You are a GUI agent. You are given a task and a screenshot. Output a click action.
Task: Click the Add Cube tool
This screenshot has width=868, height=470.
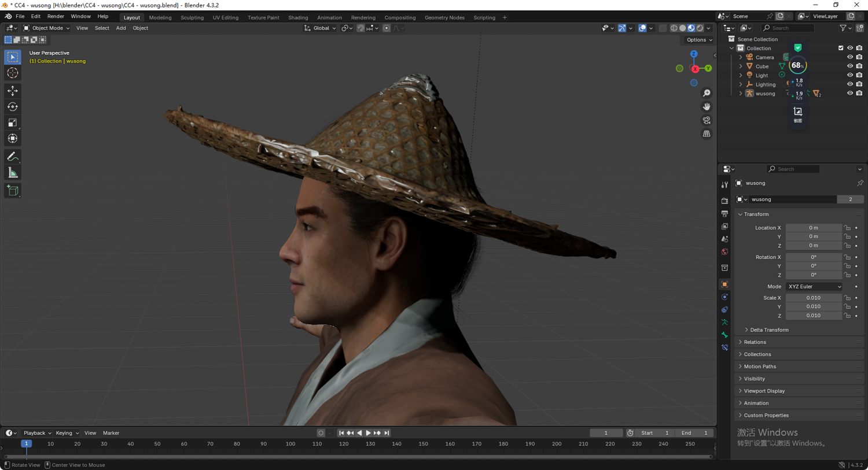(x=13, y=191)
